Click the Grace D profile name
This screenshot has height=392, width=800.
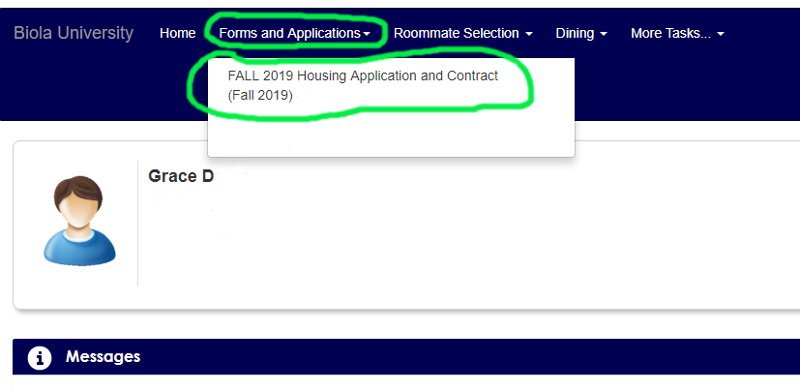click(x=181, y=176)
